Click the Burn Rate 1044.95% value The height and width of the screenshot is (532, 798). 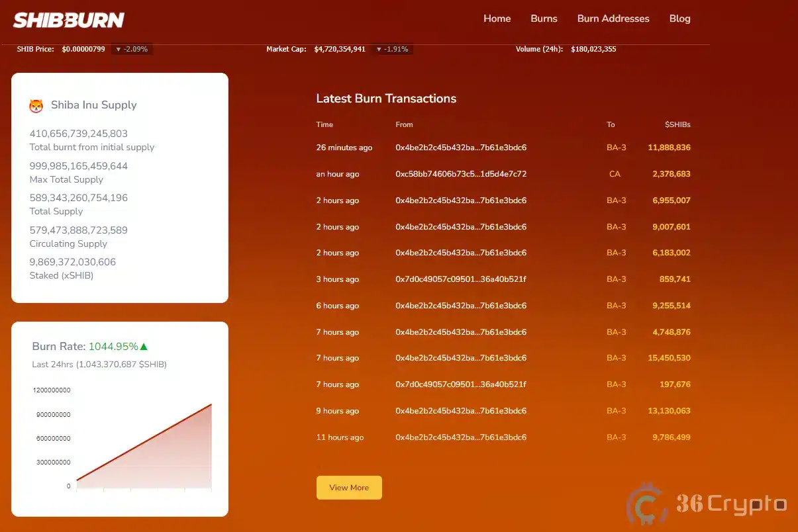click(113, 346)
